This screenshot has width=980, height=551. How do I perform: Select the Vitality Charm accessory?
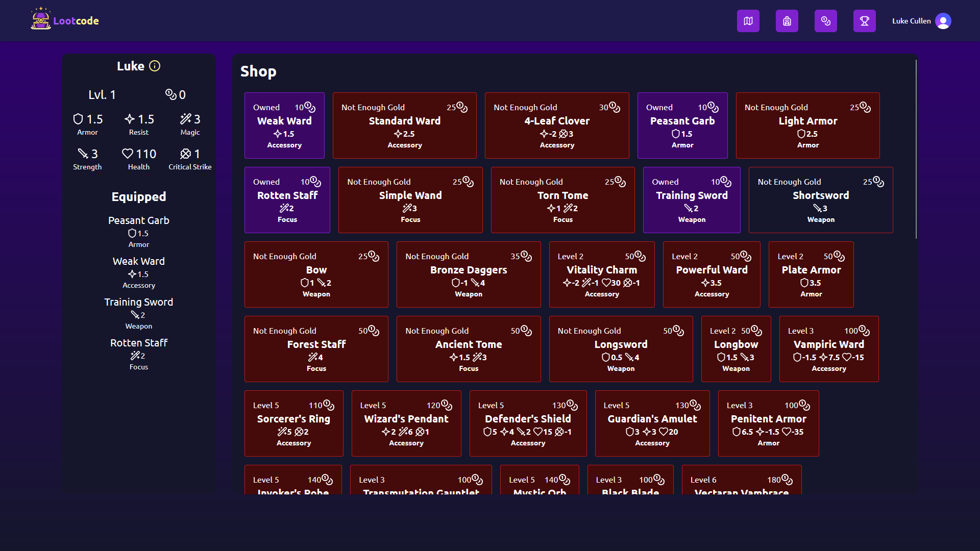point(601,274)
